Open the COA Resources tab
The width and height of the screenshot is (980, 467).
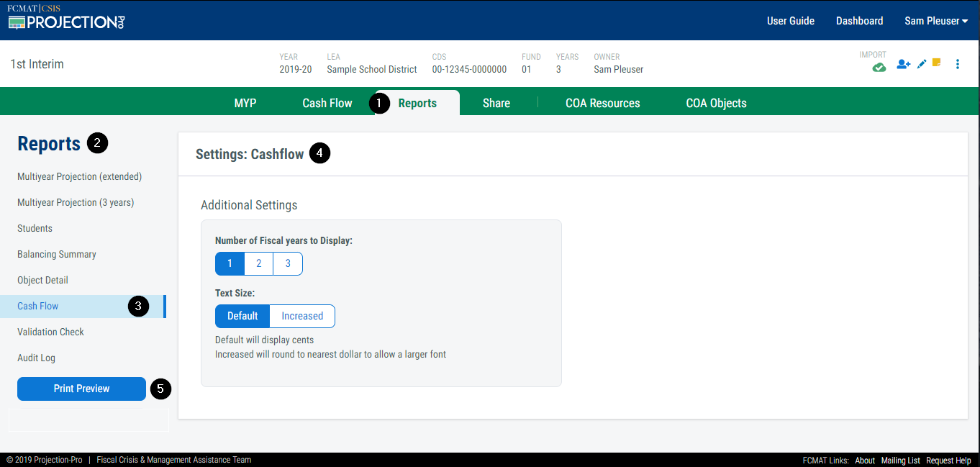603,103
